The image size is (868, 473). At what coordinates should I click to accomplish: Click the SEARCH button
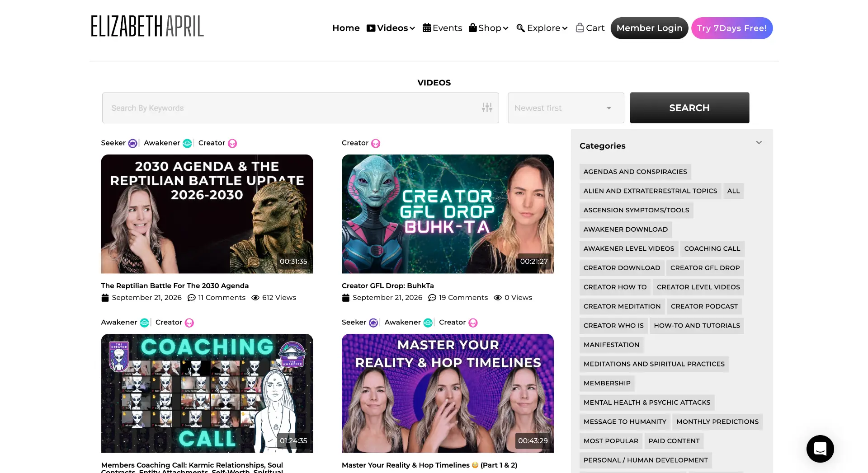click(689, 108)
